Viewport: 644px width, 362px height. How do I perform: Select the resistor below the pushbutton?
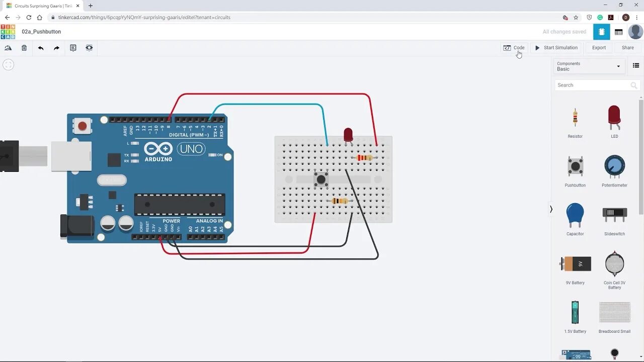[340, 201]
